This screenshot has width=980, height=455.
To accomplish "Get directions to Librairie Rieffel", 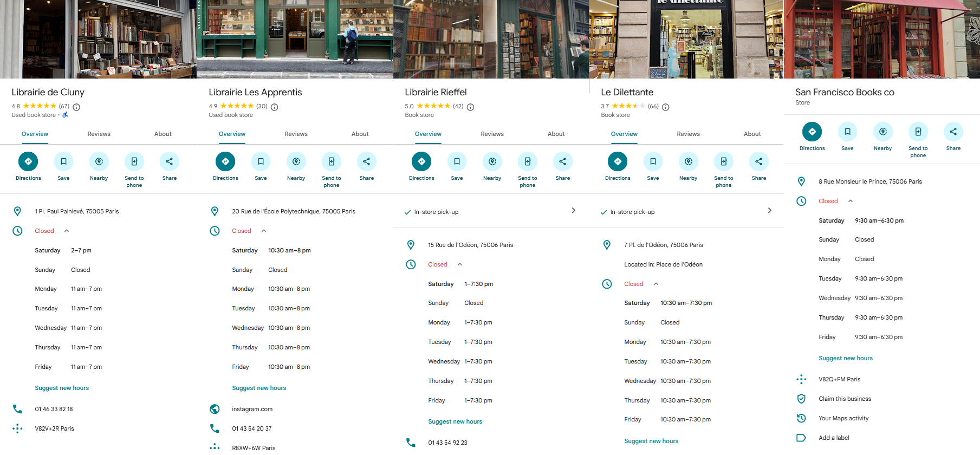I will click(421, 161).
